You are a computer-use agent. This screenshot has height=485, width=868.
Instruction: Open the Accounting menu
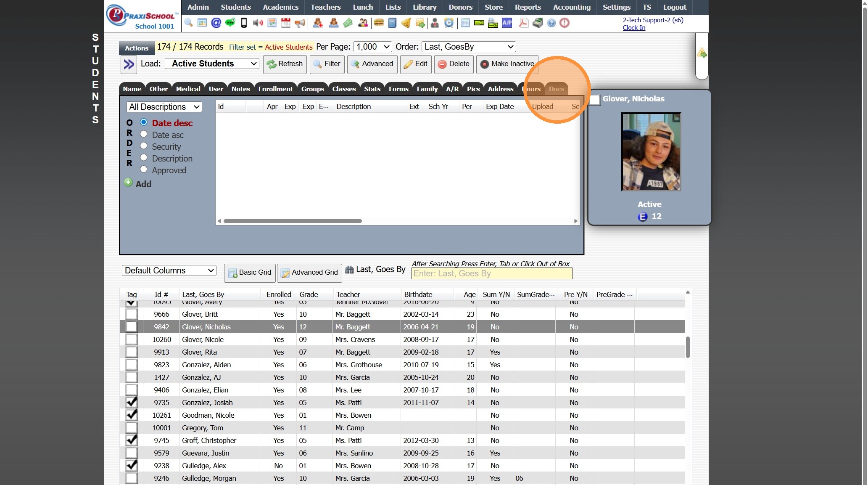[x=571, y=7]
